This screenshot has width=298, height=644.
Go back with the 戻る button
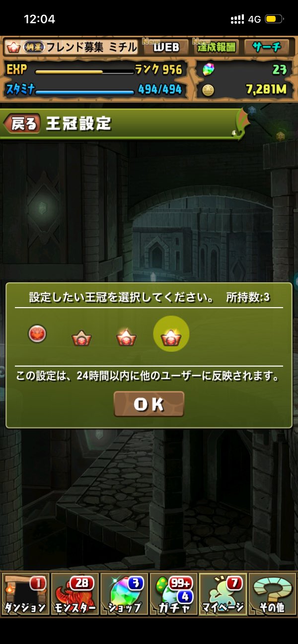(x=23, y=124)
